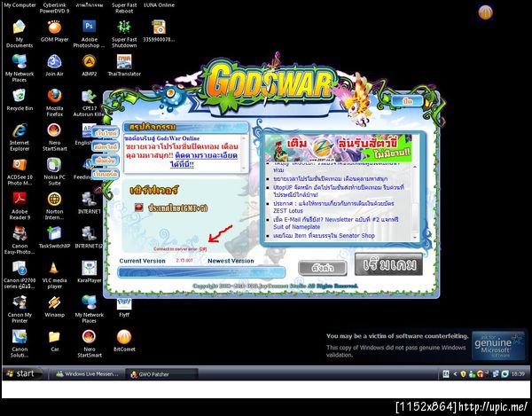Open the INTERNET(2) connection icon
532x416 pixels.
tap(89, 238)
